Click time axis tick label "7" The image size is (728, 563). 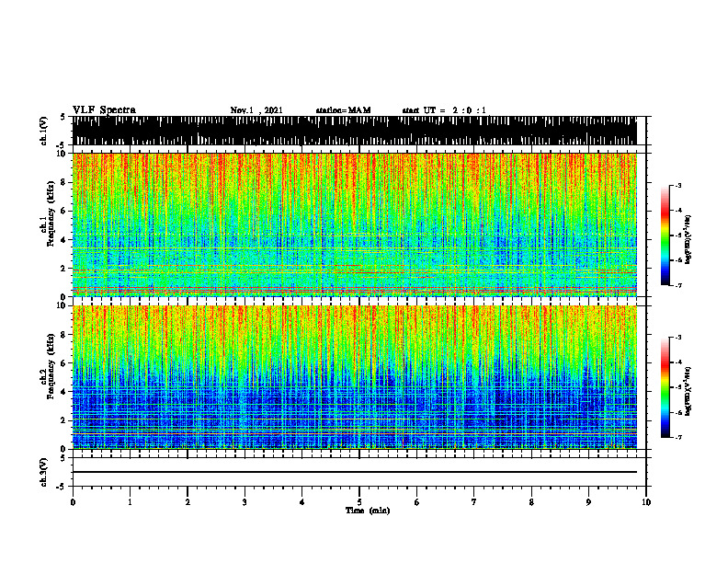click(474, 502)
